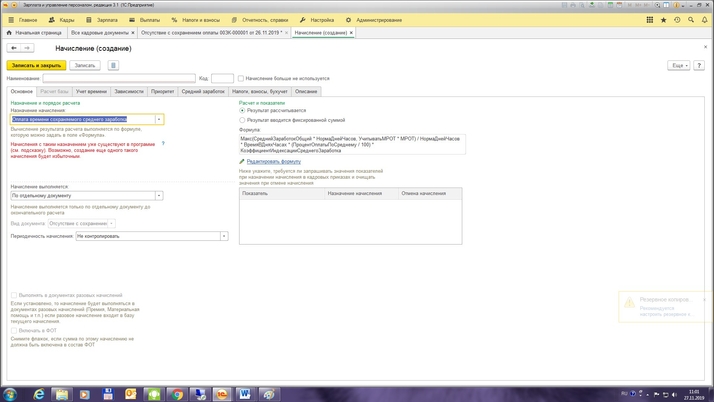The width and height of the screenshot is (714, 402).
Task: Click the list icon next to Записать
Action: [113, 65]
